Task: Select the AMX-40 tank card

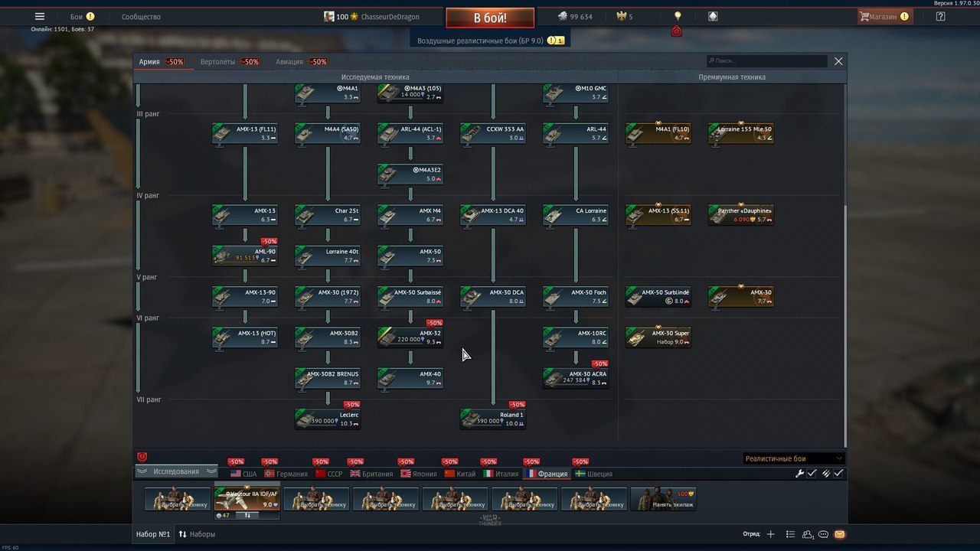Action: pos(410,378)
